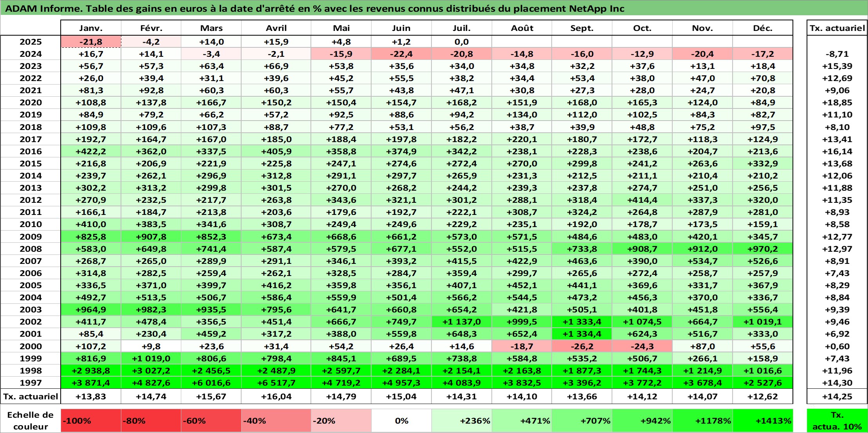Select the +3 027,2 cell in 1998

click(151, 371)
